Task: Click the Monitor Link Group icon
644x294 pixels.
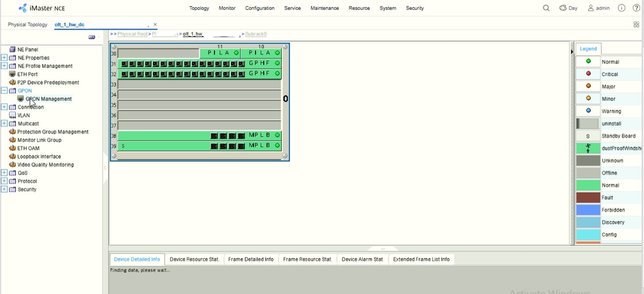Action: 13,140
